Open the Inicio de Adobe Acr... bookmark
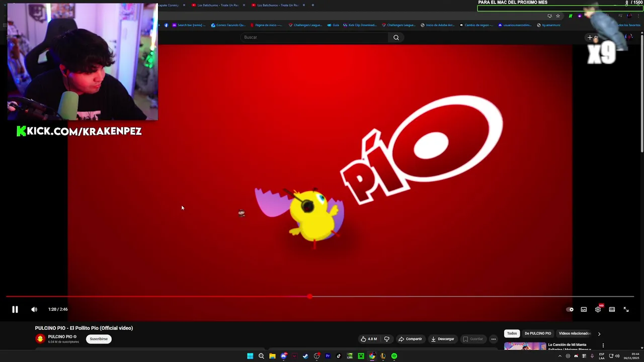 (x=438, y=25)
